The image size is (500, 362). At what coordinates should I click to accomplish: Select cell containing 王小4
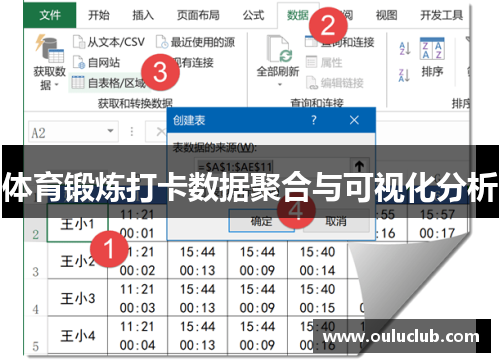pos(77,335)
